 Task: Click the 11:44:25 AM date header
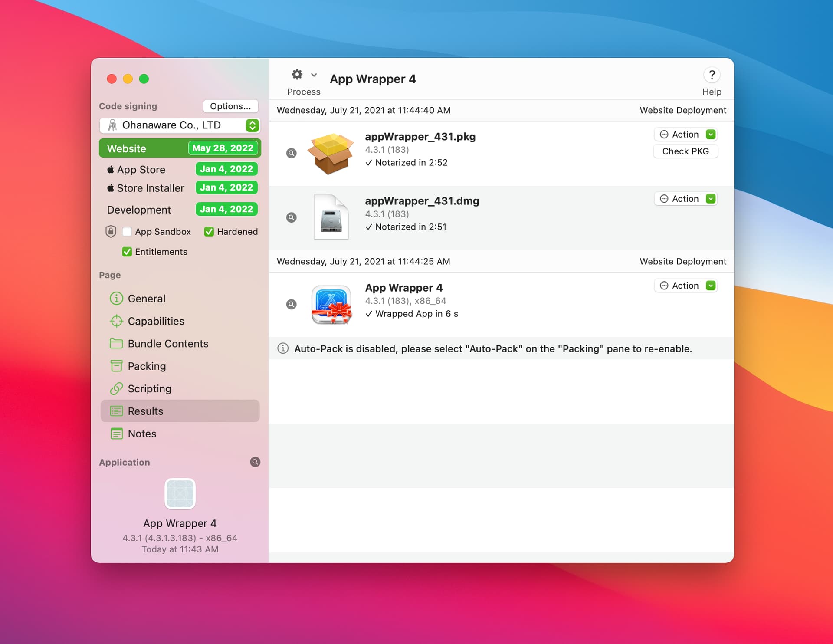point(364,261)
